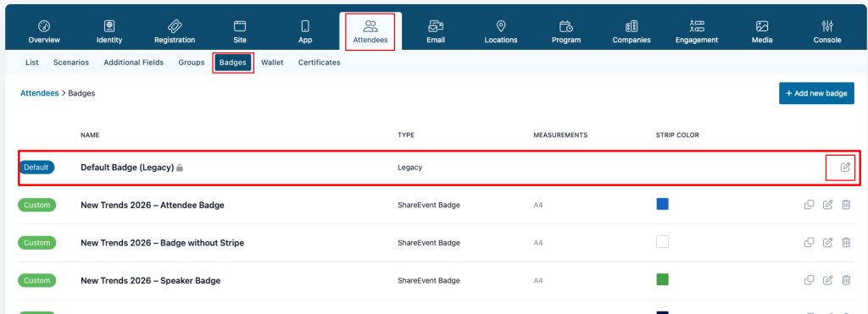
Task: Click A4 measurement of Badge without Stripe
Action: click(538, 243)
